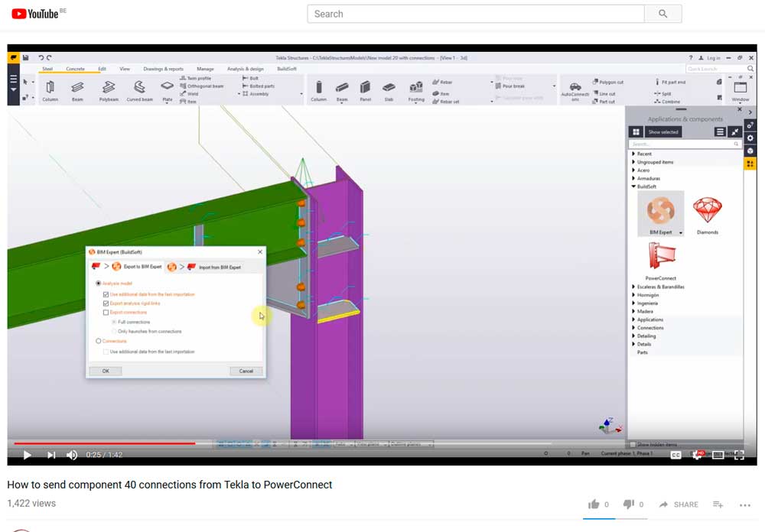
Task: Select the Column tool in the Steel ribbon
Action: (51, 88)
